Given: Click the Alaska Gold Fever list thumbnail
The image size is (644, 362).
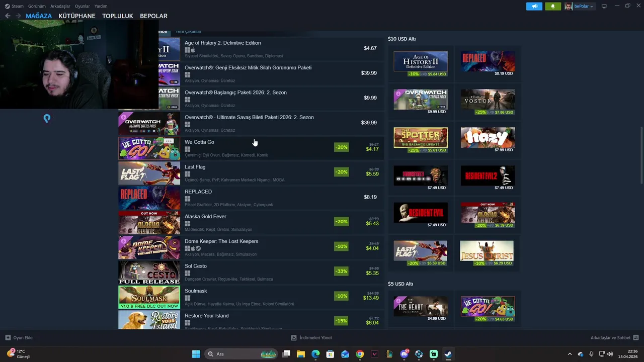Looking at the screenshot, I should pos(149,223).
